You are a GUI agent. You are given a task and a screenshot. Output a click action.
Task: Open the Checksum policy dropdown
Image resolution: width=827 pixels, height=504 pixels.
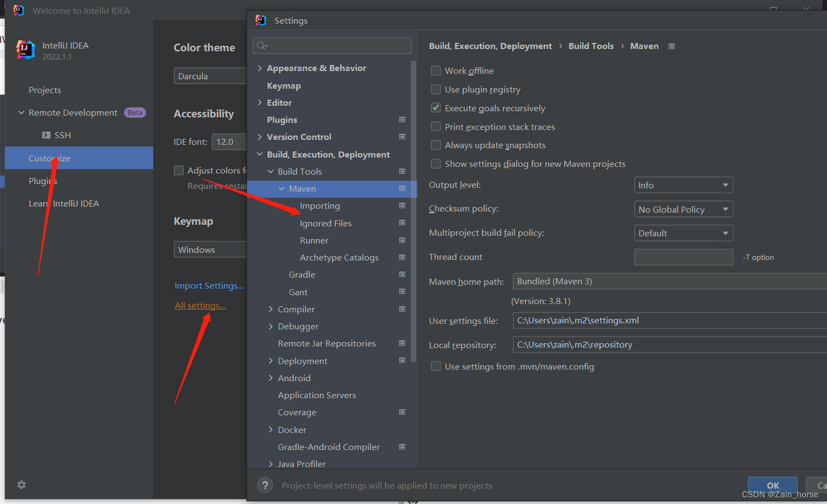tap(684, 209)
